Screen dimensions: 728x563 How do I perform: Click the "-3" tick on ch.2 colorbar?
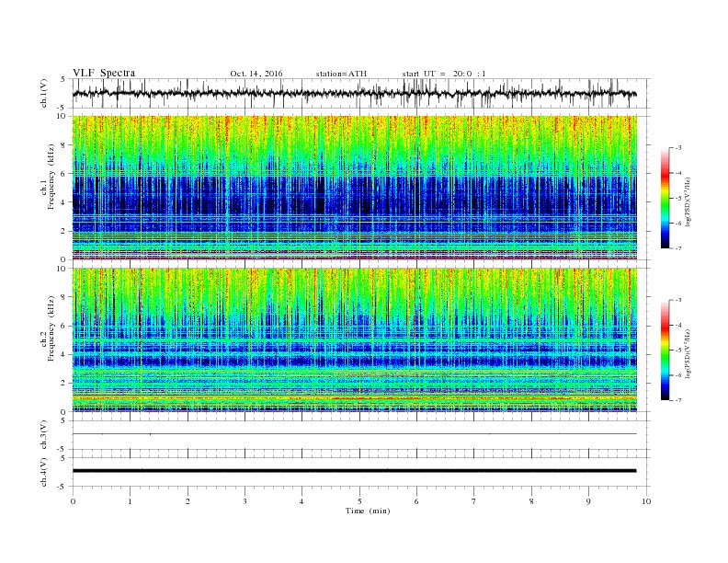click(x=678, y=300)
